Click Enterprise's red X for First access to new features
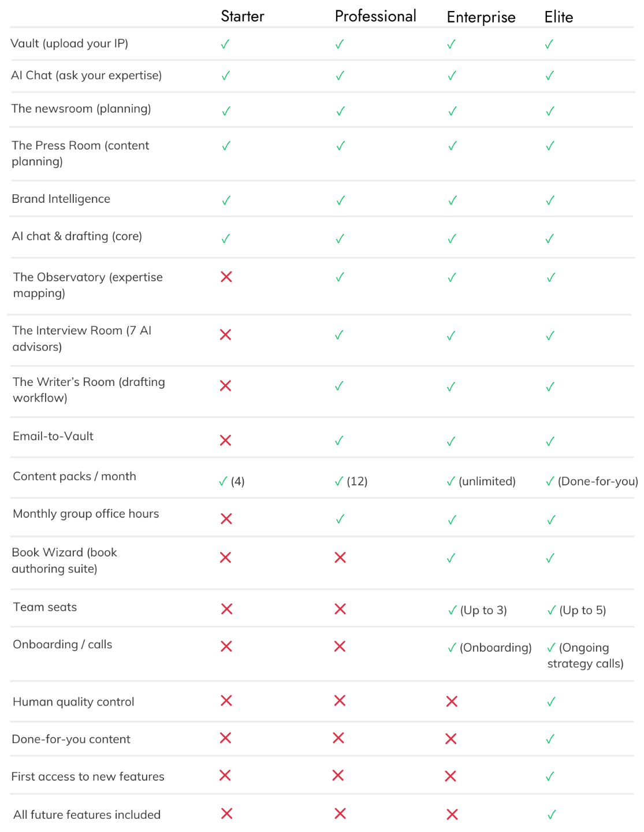This screenshot has height=832, width=644. [451, 777]
